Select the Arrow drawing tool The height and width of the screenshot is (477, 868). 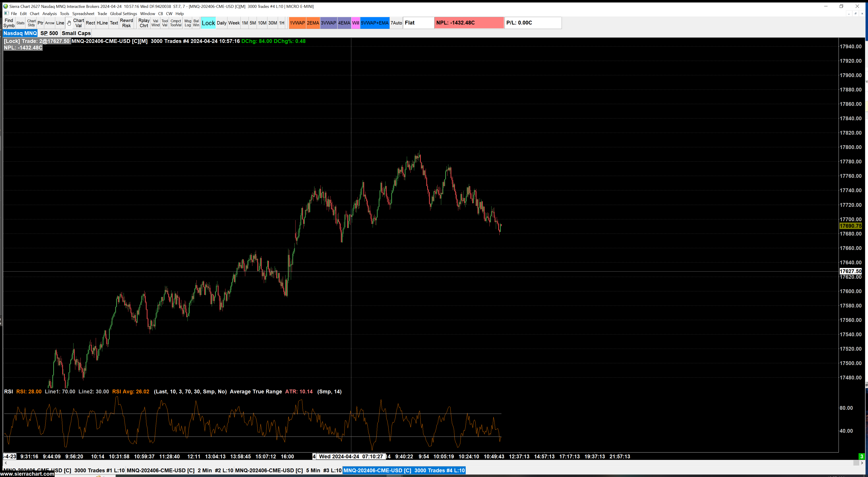(49, 23)
